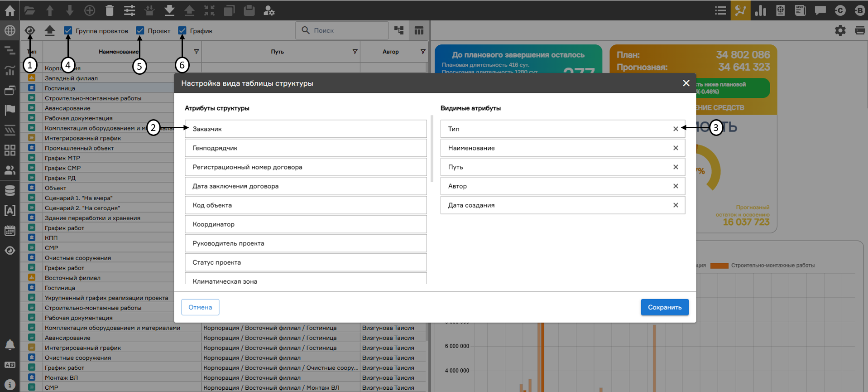This screenshot has height=392, width=868.
Task: Open the bar chart icon in top right
Action: (761, 10)
